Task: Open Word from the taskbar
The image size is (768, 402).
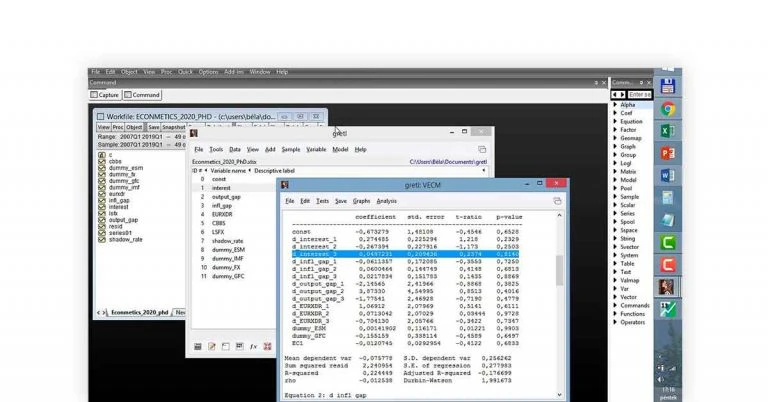Action: [x=668, y=176]
